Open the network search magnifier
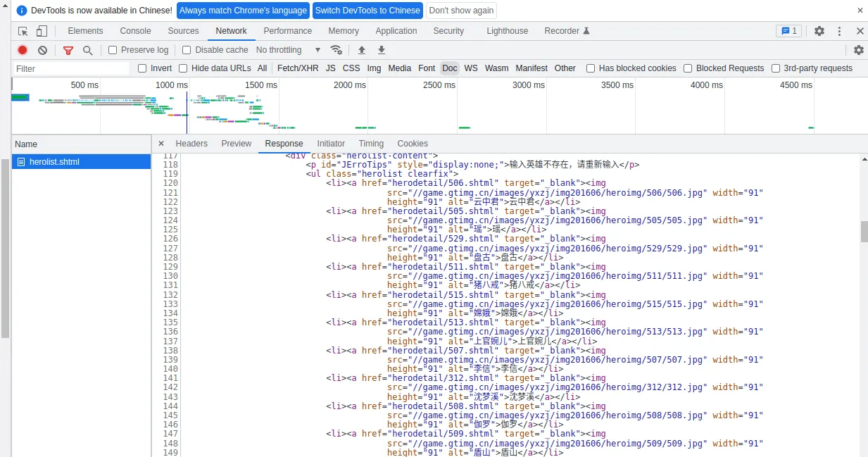This screenshot has height=457, width=868. tap(87, 50)
